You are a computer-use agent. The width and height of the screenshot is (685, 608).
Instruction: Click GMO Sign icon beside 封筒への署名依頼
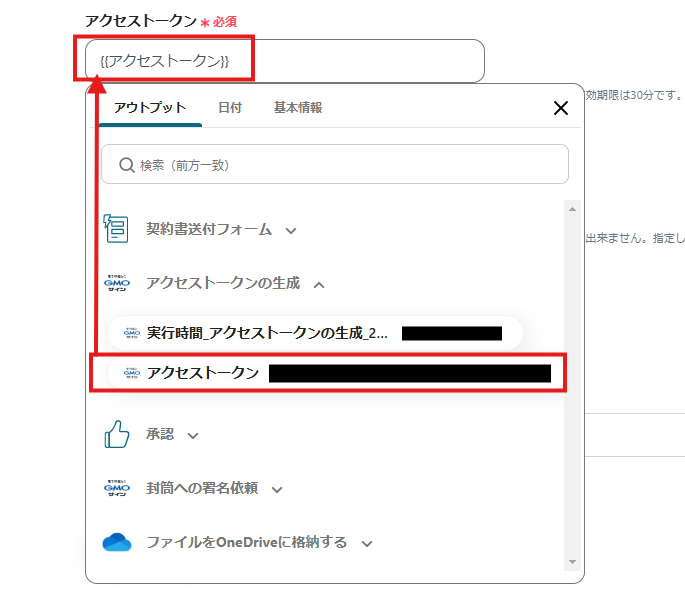117,488
